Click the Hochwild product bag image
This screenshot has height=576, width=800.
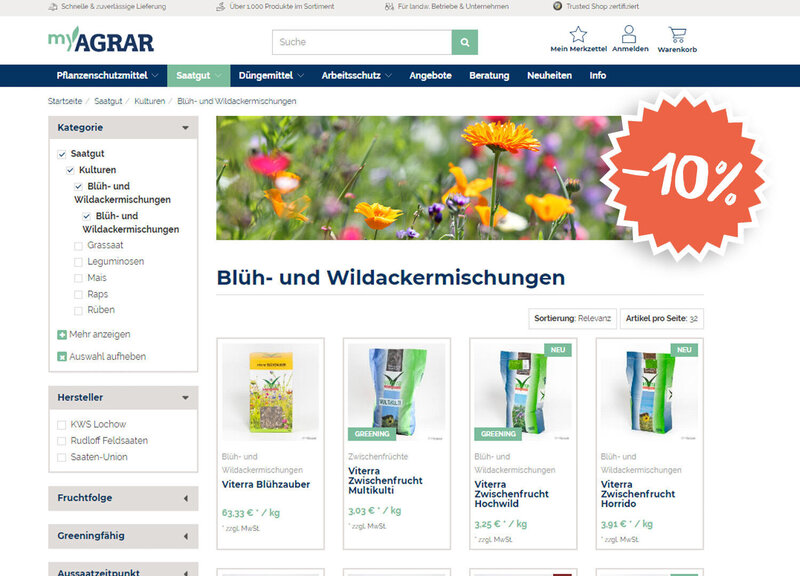[523, 392]
